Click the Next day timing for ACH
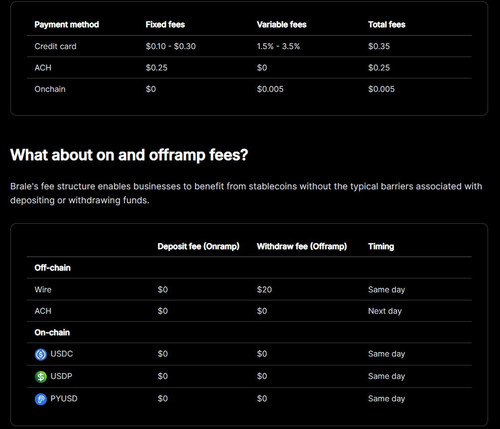The height and width of the screenshot is (429, 500). [385, 311]
